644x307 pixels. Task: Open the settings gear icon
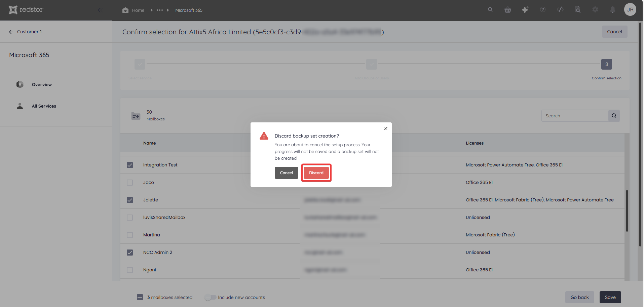coord(595,10)
